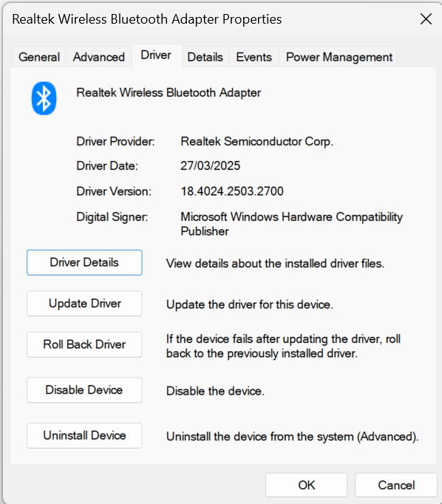Click the 'Driver Version:' label
Image resolution: width=442 pixels, height=504 pixels.
point(114,191)
